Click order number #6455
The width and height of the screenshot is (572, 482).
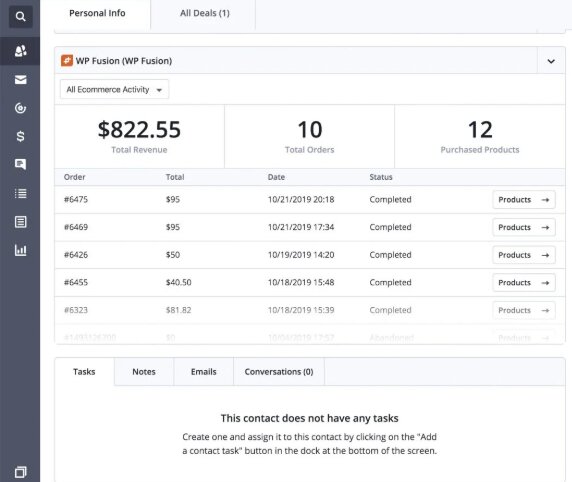76,283
